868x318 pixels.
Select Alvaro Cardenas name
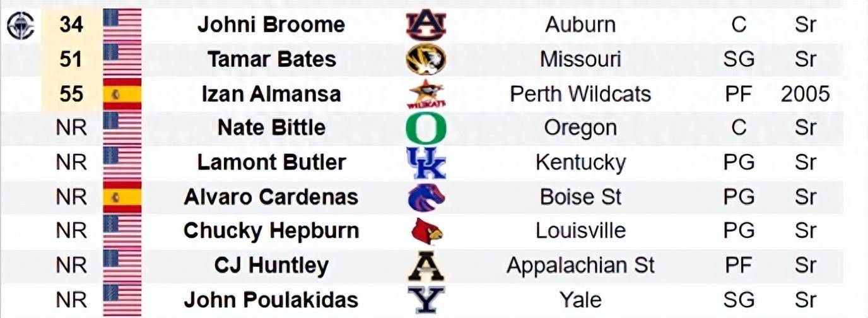pos(271,197)
